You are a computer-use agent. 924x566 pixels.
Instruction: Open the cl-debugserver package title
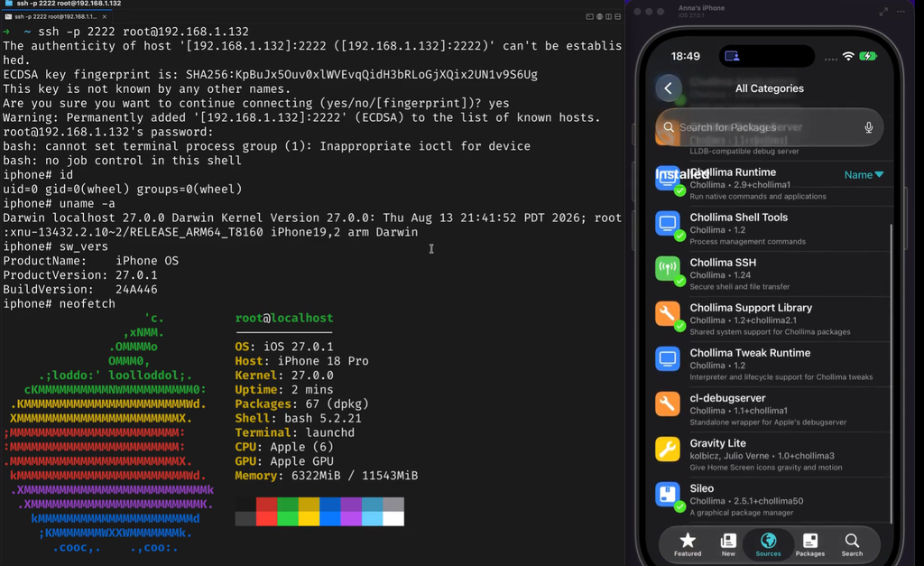pos(728,399)
